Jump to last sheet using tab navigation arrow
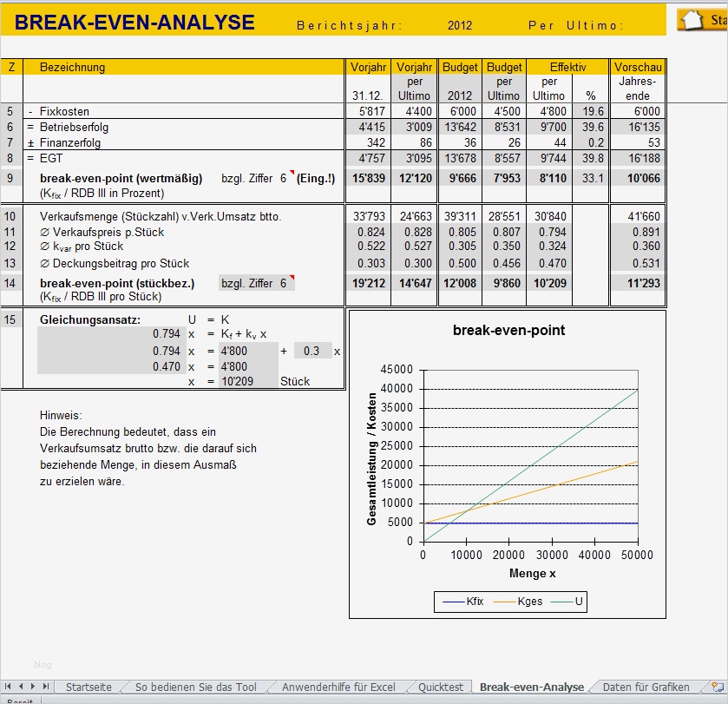Screen dimensions: 728x704 pyautogui.click(x=45, y=686)
